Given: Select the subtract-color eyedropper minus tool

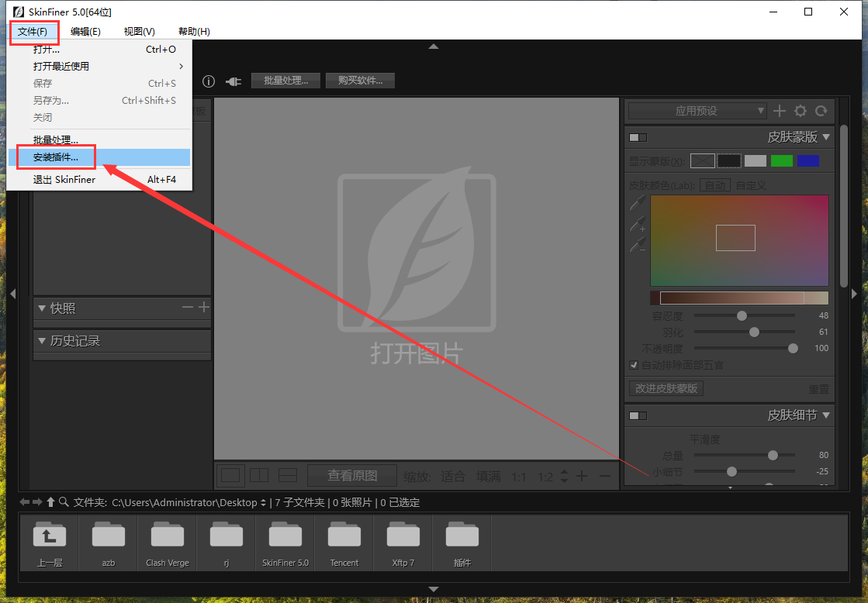Looking at the screenshot, I should 638,246.
